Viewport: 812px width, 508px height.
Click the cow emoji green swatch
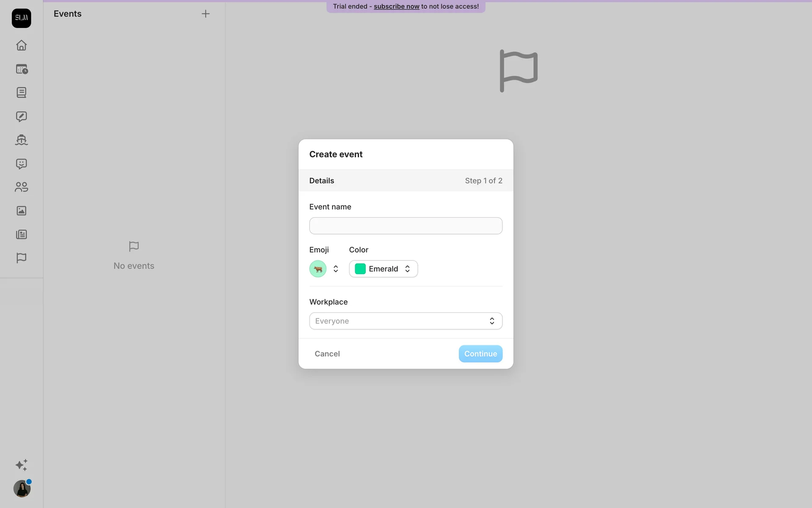point(318,269)
